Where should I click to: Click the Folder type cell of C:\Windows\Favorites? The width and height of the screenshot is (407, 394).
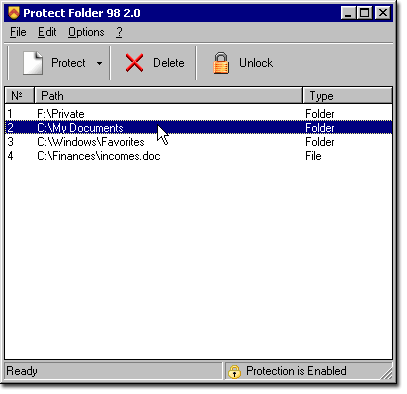click(x=320, y=142)
